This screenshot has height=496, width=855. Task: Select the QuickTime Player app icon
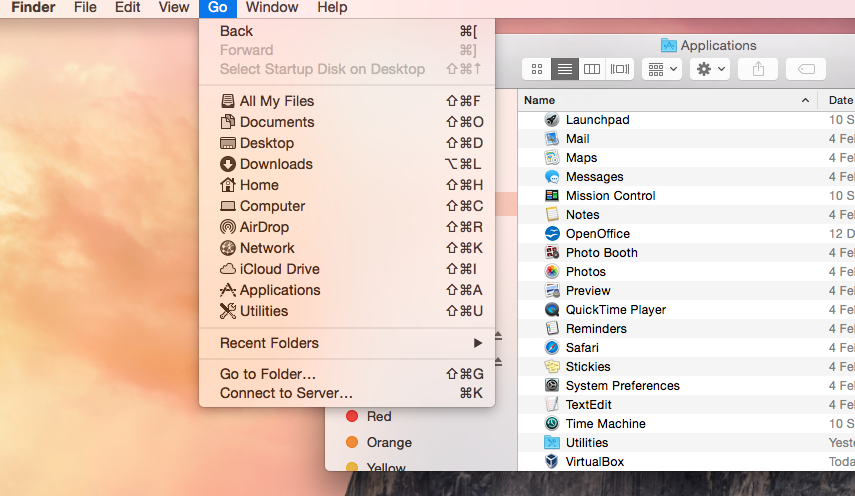point(552,310)
